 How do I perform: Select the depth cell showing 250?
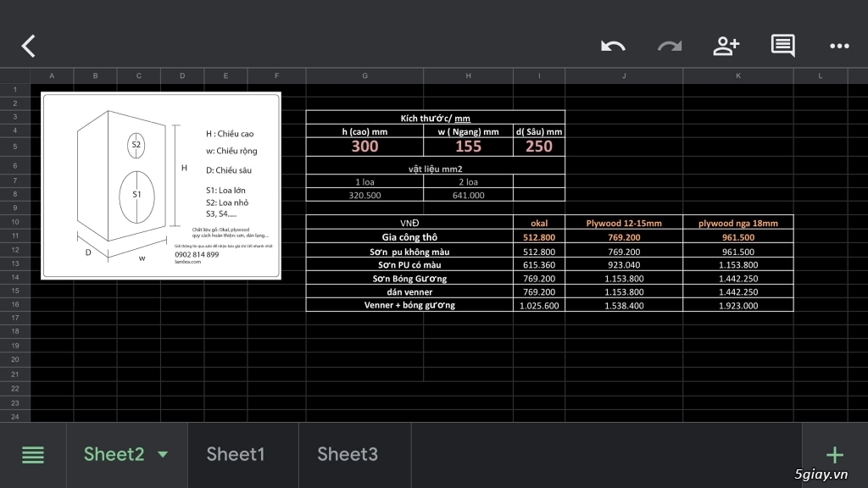(x=539, y=147)
